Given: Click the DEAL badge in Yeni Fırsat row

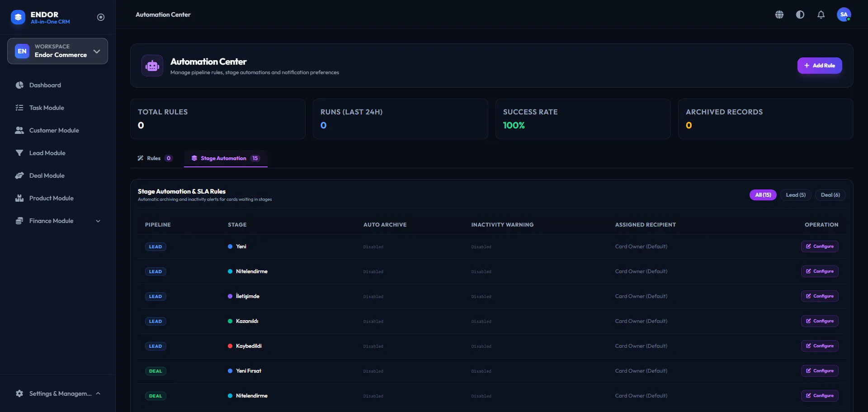Looking at the screenshot, I should (156, 371).
